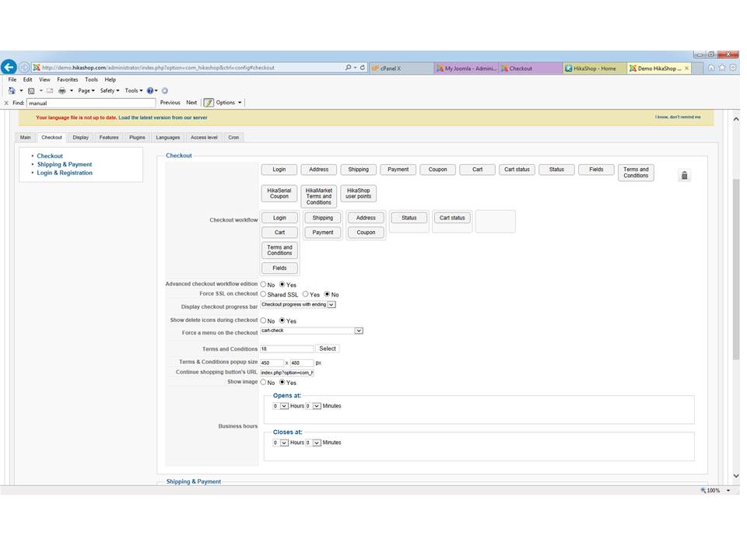Click the print icon in command bar
The width and height of the screenshot is (747, 560).
click(x=61, y=90)
